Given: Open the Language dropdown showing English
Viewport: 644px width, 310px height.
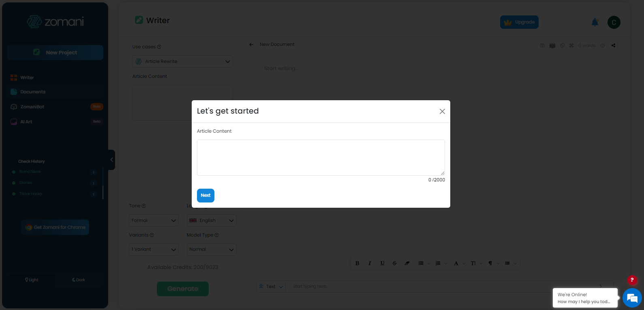Looking at the screenshot, I should coord(211,220).
